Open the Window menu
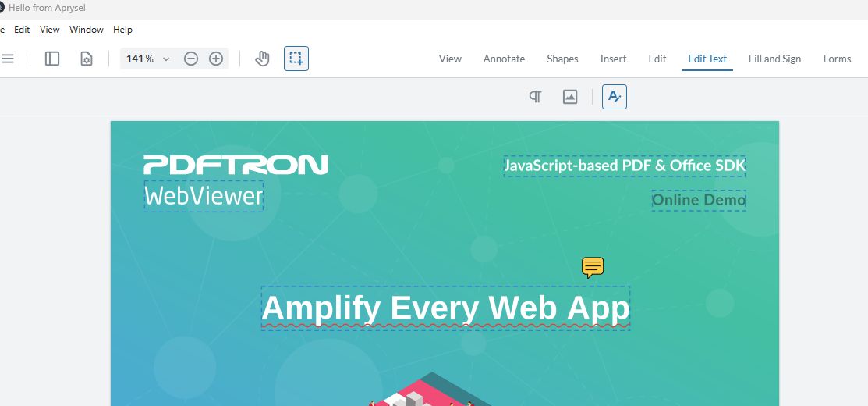The height and width of the screenshot is (406, 868). (x=87, y=30)
